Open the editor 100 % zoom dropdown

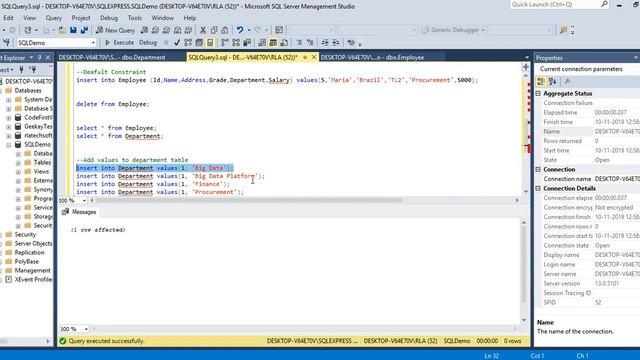pos(84,200)
